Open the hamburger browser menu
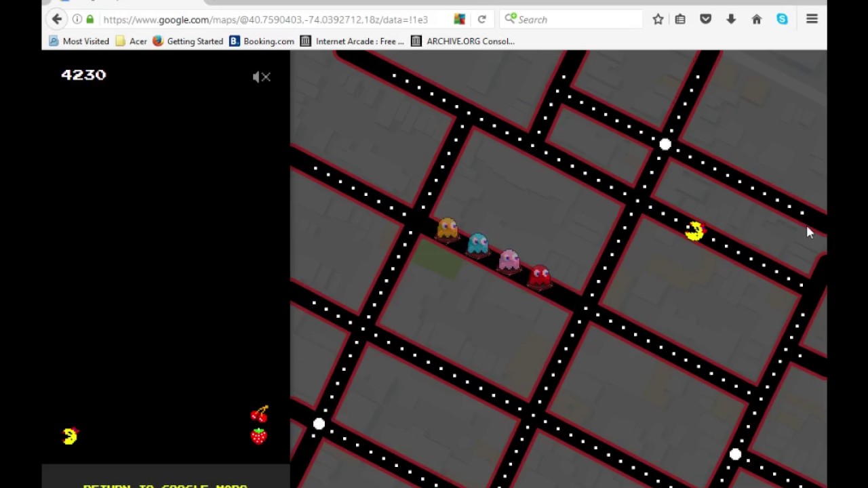The image size is (868, 488). coord(812,19)
